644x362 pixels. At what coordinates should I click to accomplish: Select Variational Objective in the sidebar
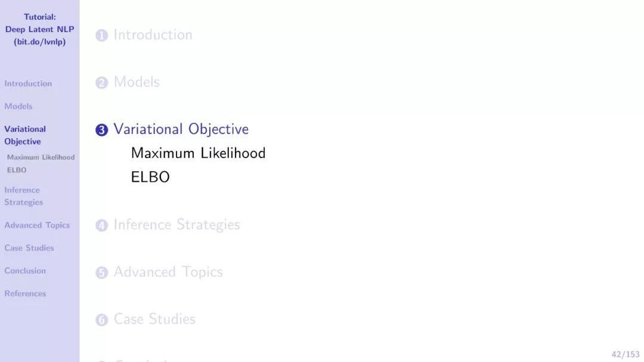(25, 135)
